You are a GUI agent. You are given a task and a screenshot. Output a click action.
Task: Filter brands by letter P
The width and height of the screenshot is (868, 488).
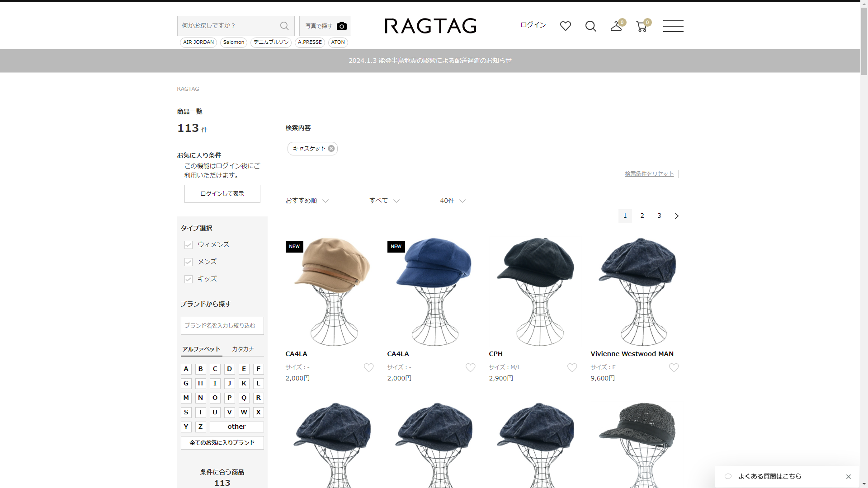click(x=229, y=398)
